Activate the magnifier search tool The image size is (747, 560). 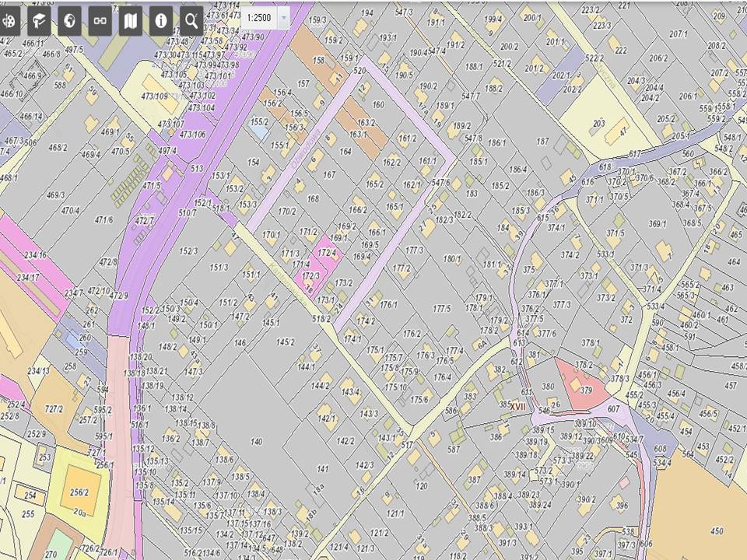(191, 22)
